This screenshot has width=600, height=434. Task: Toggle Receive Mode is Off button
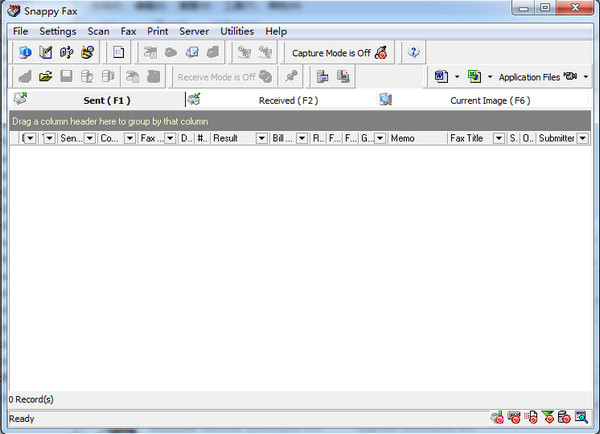coord(225,77)
